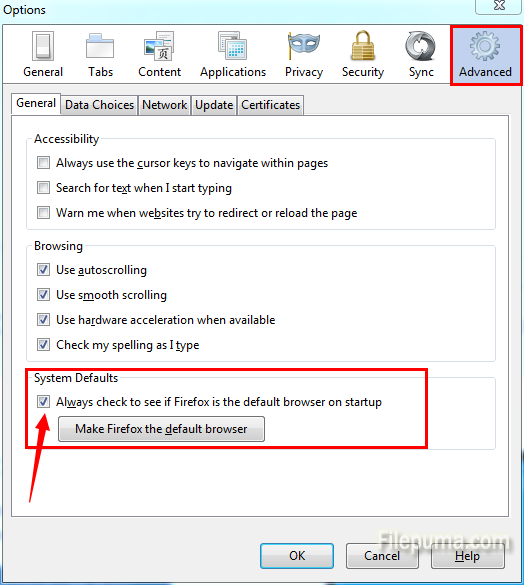Switch to the Network tab
Image resolution: width=524 pixels, height=585 pixels.
point(165,105)
